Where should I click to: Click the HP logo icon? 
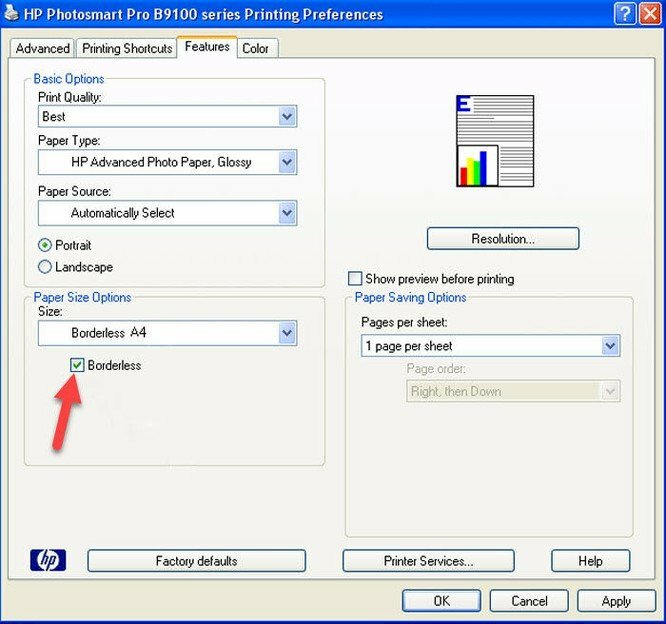pyautogui.click(x=48, y=560)
